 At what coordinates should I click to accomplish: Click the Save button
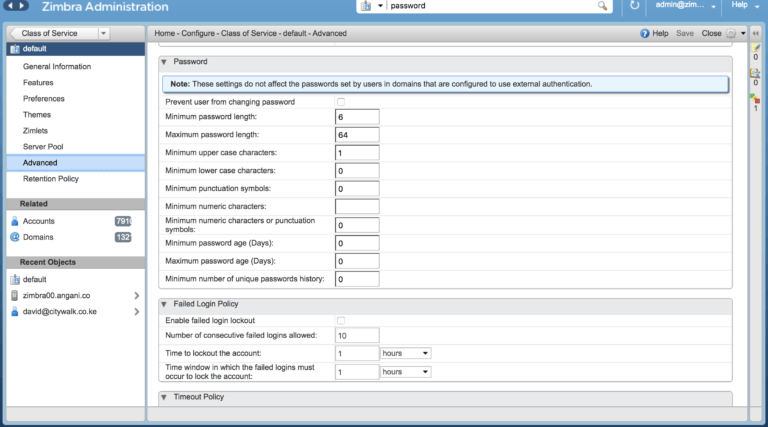click(685, 33)
